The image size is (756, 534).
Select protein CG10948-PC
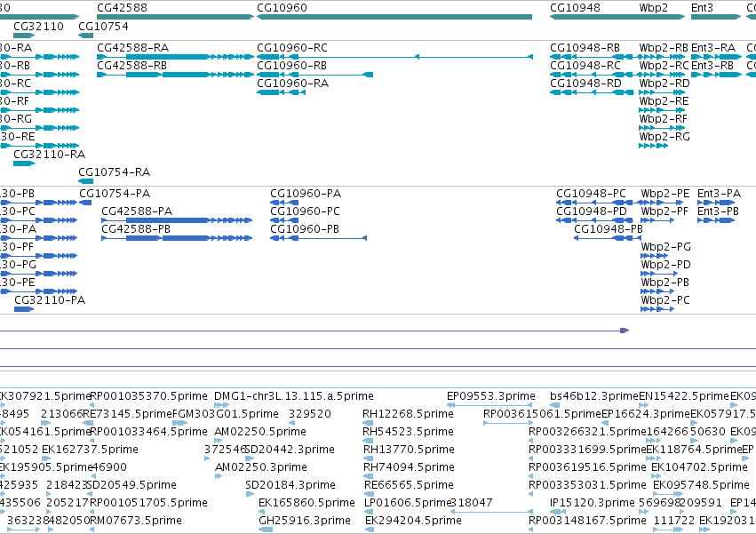[x=591, y=194]
